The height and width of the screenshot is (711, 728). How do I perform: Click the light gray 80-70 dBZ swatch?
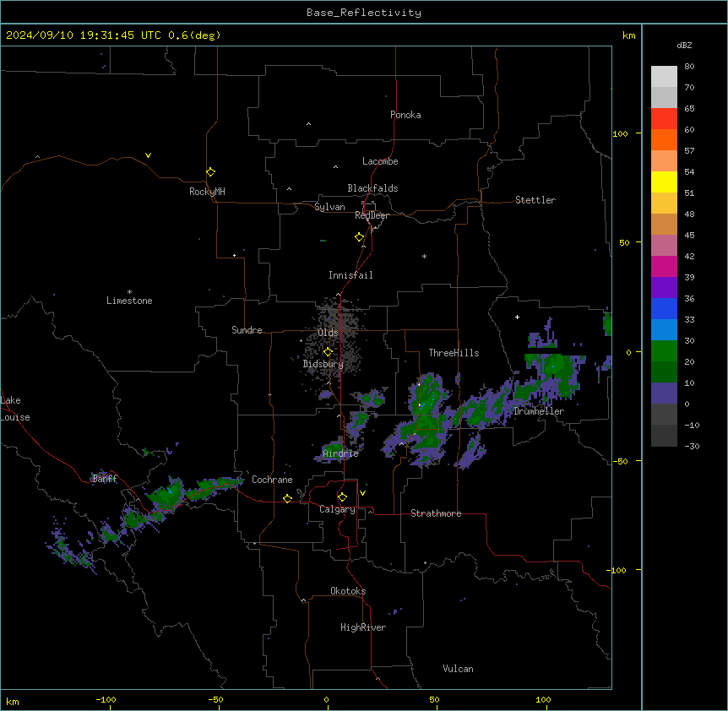pyautogui.click(x=664, y=77)
